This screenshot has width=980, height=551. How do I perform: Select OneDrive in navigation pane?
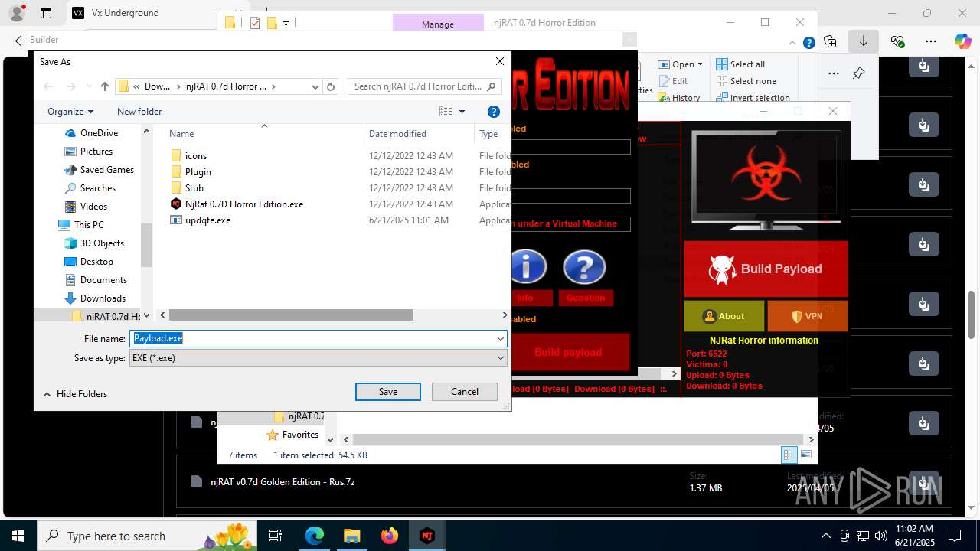pyautogui.click(x=100, y=133)
